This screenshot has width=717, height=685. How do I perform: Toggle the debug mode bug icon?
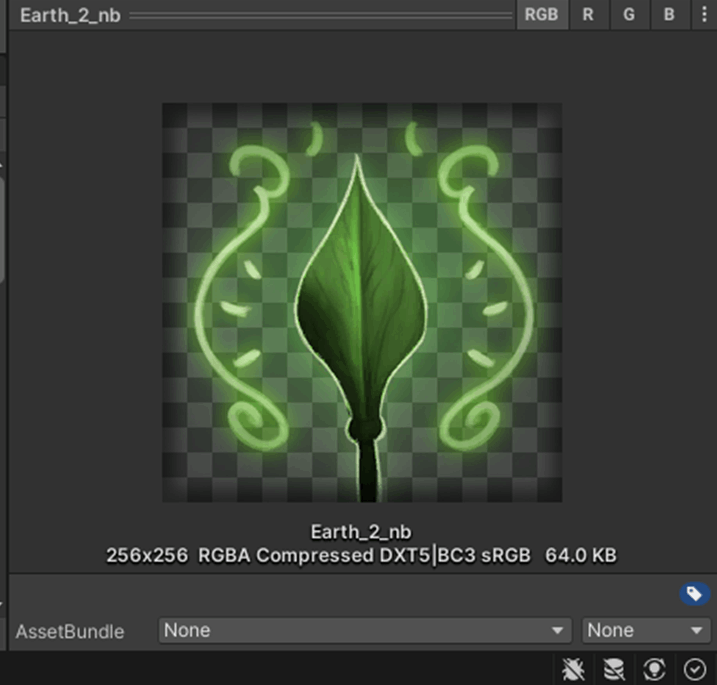click(x=573, y=669)
